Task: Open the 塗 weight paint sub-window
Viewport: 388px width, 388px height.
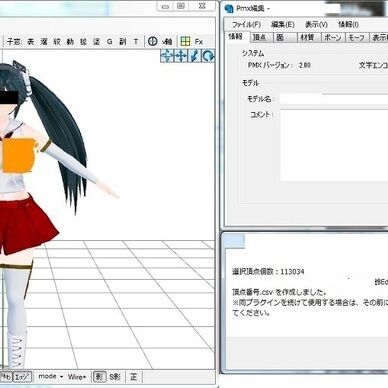Action: pyautogui.click(x=96, y=42)
